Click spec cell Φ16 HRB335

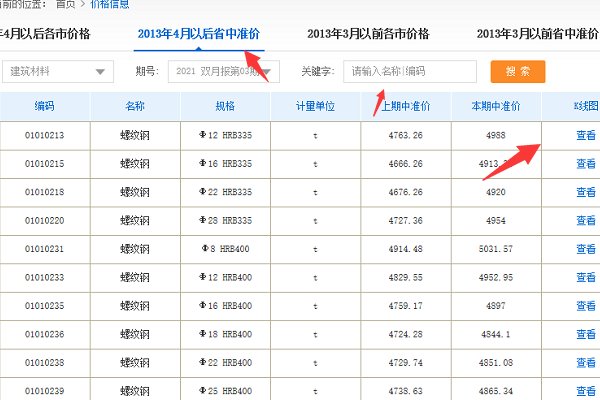[225, 164]
